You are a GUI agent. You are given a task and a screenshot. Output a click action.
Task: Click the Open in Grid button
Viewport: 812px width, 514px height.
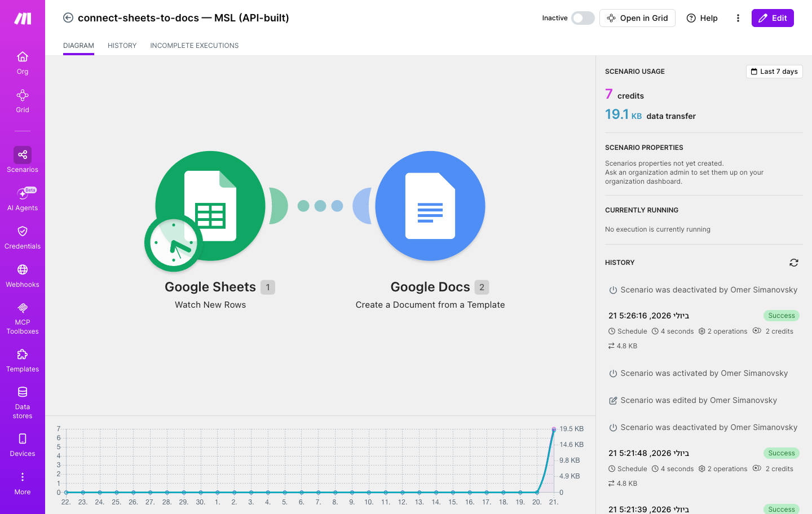637,18
